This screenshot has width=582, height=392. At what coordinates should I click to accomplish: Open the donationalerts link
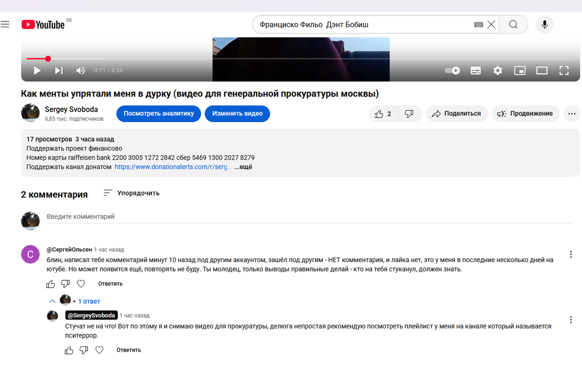[x=173, y=167]
